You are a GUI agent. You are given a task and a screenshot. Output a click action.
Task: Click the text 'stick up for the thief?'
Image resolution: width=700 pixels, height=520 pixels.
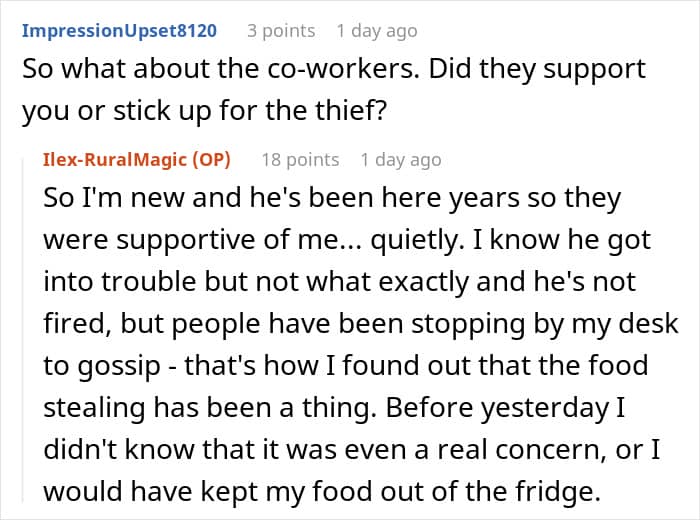250,111
